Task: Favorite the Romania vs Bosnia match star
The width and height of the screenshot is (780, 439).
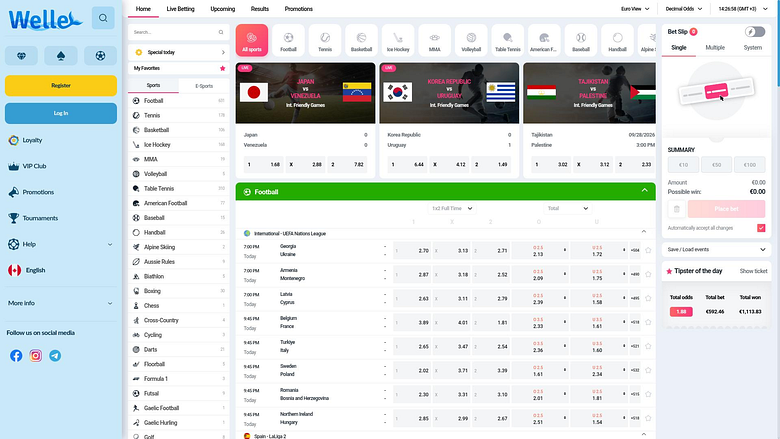Action: [648, 394]
